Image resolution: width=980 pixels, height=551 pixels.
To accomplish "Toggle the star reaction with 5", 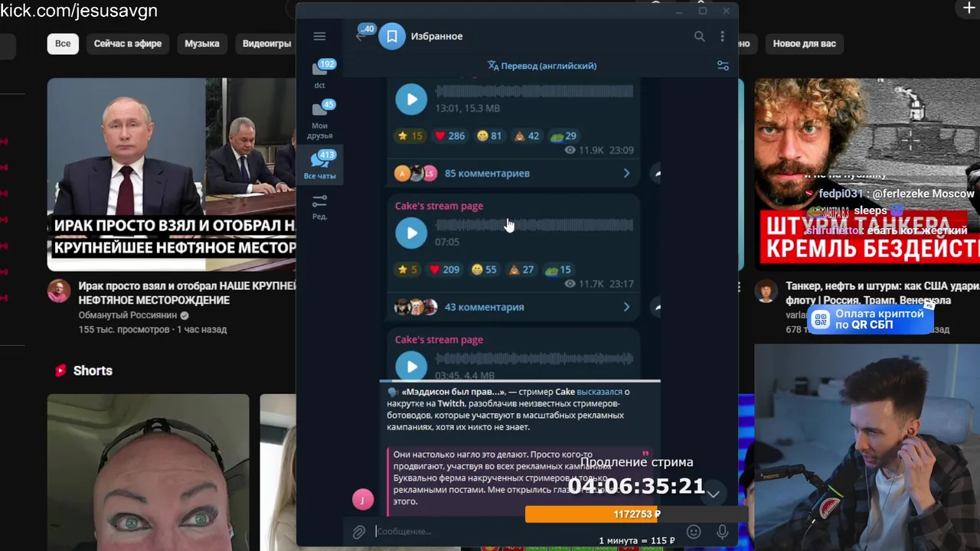I will tap(407, 269).
